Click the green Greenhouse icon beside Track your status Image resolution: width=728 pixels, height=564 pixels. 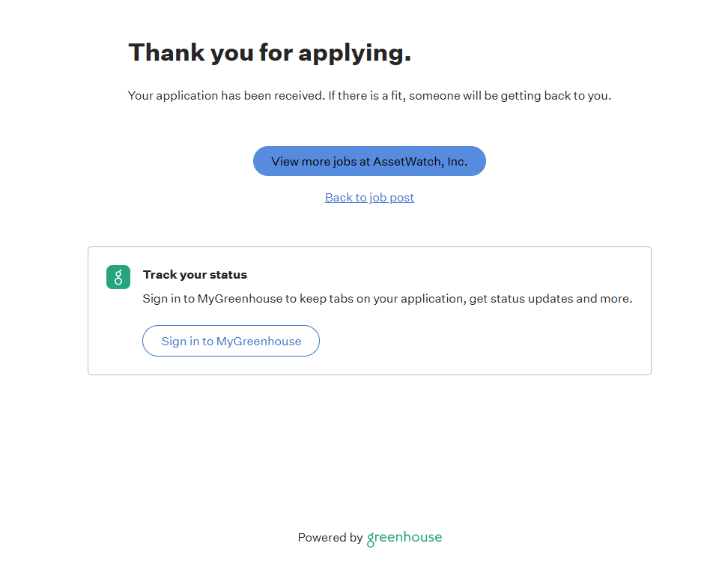(x=118, y=277)
